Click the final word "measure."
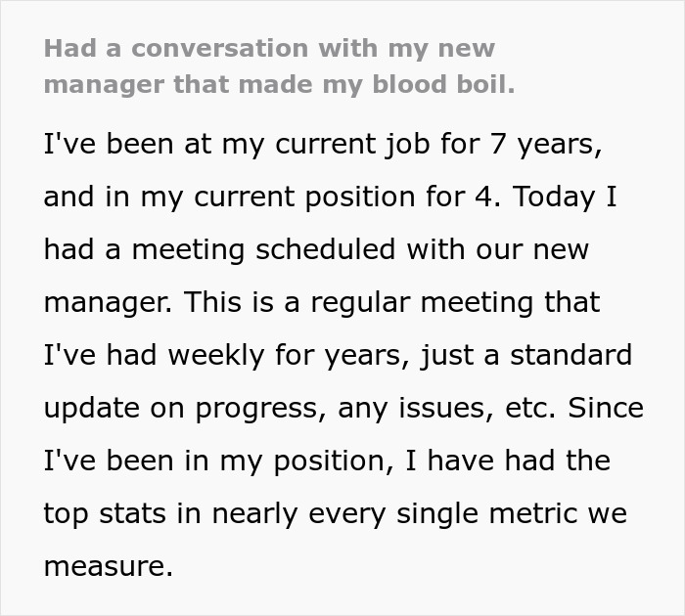 108,566
